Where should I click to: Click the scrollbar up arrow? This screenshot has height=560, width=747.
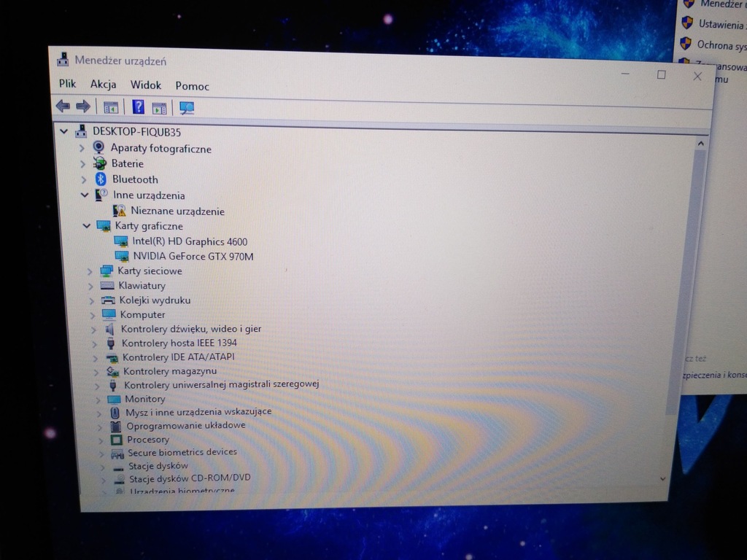(700, 144)
